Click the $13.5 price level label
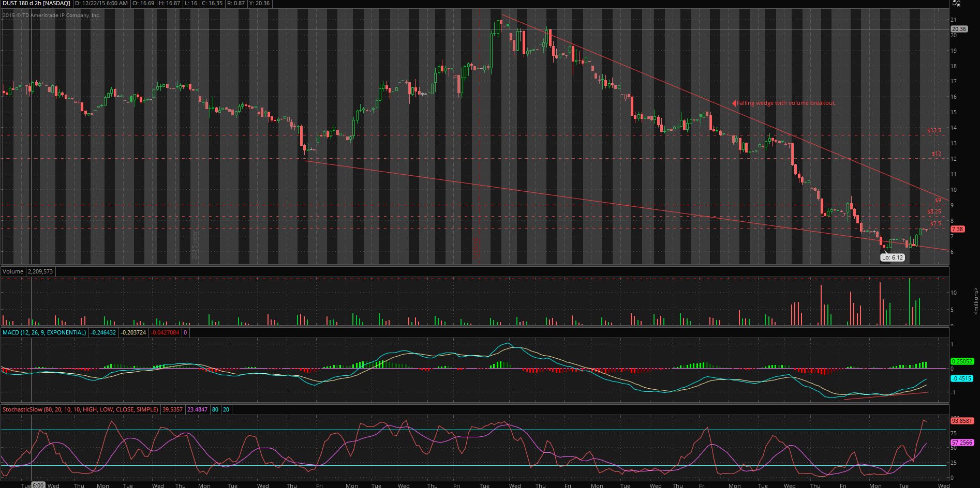Image resolution: width=980 pixels, height=488 pixels. [x=934, y=131]
